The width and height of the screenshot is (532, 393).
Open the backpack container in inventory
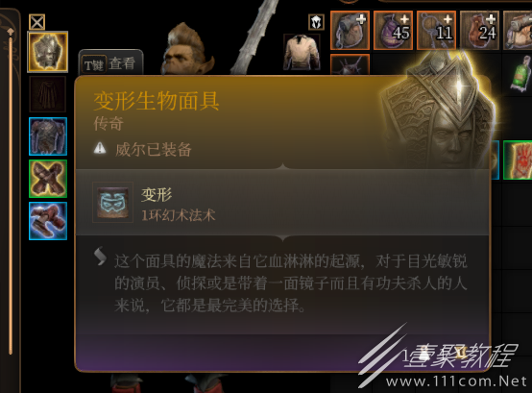point(350,30)
